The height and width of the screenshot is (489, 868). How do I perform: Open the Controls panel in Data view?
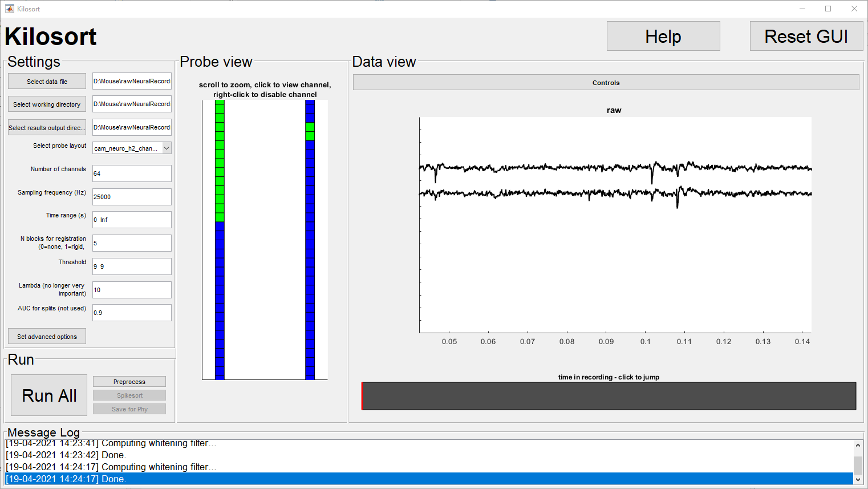click(x=605, y=82)
